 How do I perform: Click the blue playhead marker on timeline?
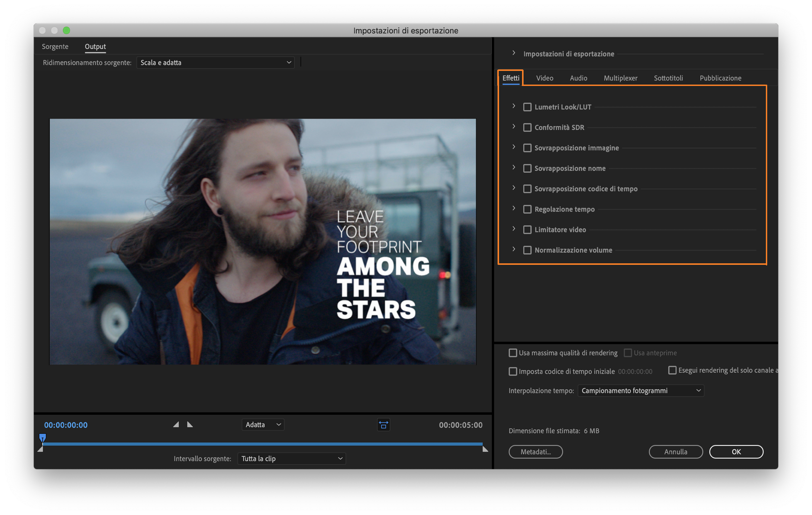tap(42, 437)
